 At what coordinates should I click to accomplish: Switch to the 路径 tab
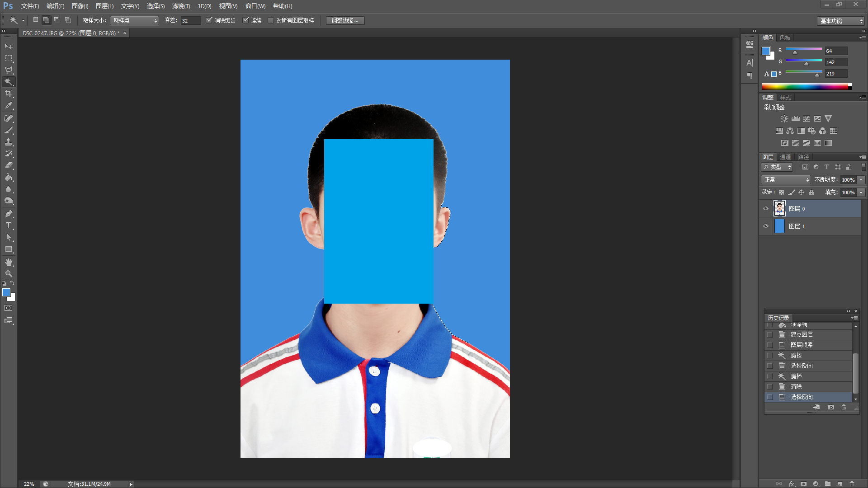803,157
